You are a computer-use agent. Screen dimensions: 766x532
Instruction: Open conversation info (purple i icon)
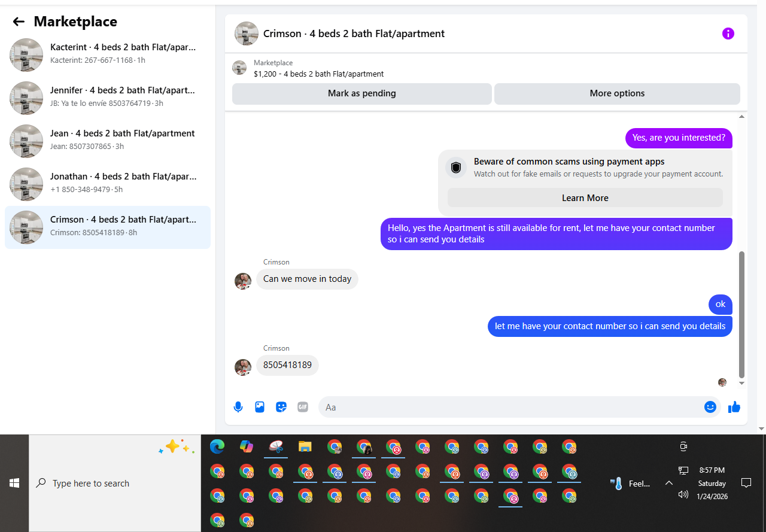[x=728, y=34]
